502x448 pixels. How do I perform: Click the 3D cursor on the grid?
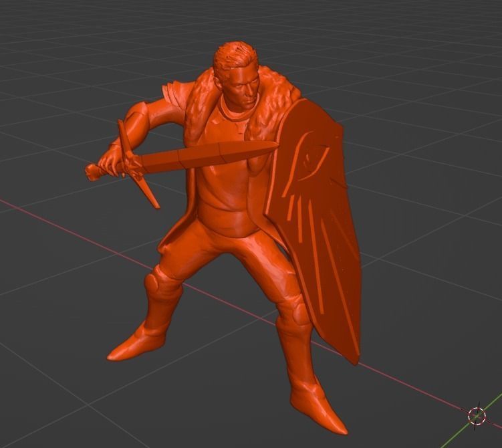(x=477, y=416)
